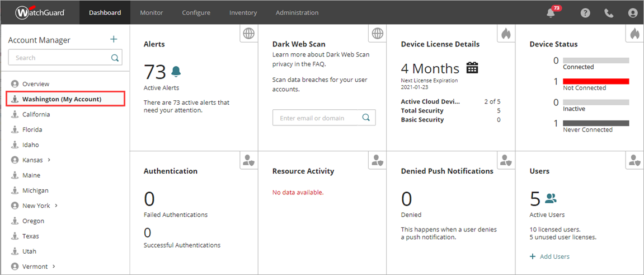Click the California account icon
Viewport: 644px width, 275px height.
pos(15,114)
